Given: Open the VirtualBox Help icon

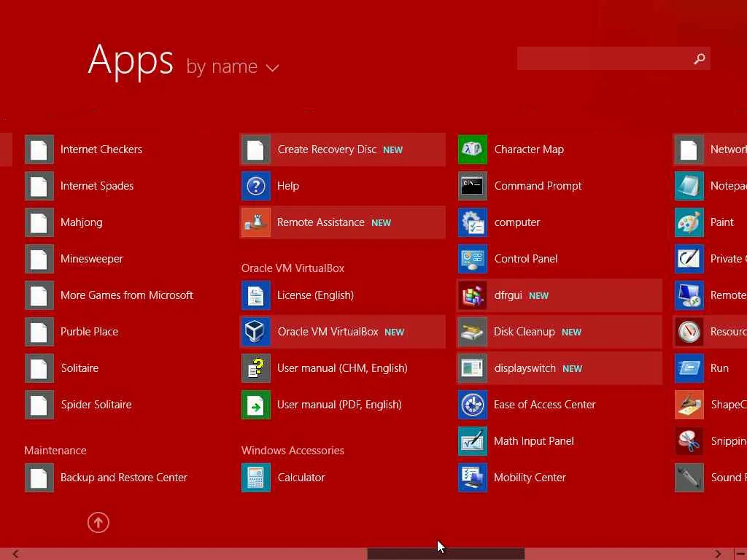Looking at the screenshot, I should tap(256, 186).
